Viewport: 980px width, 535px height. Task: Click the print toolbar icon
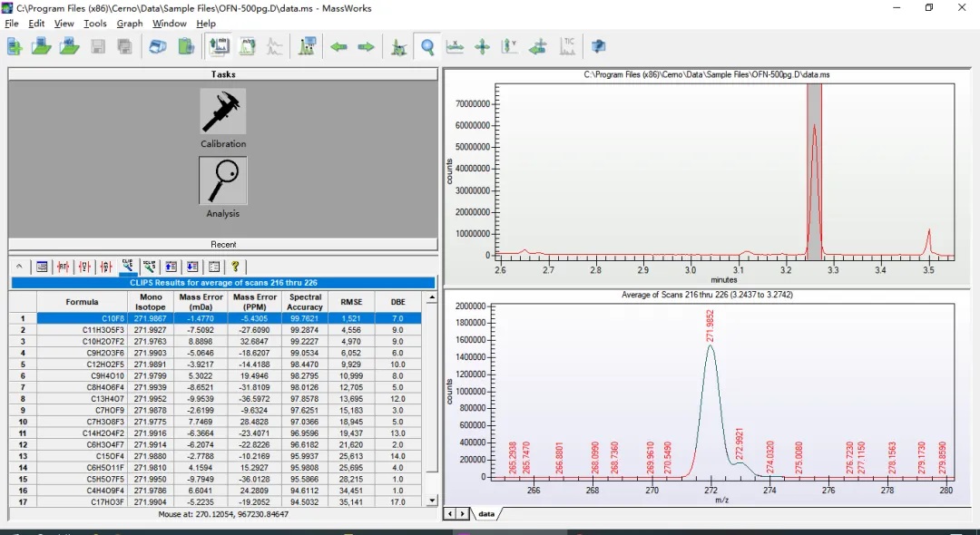click(158, 46)
